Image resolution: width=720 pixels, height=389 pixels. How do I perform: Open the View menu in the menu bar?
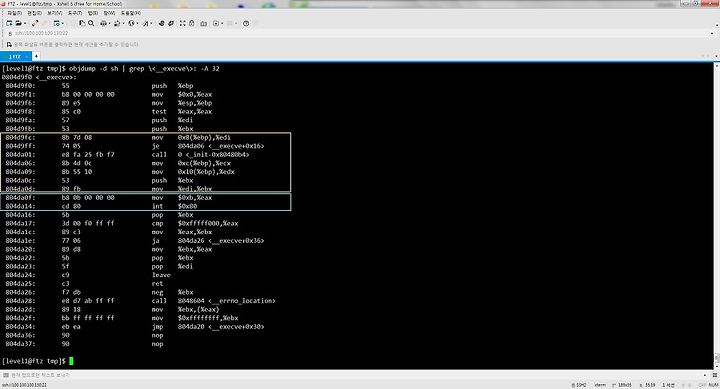[55, 13]
